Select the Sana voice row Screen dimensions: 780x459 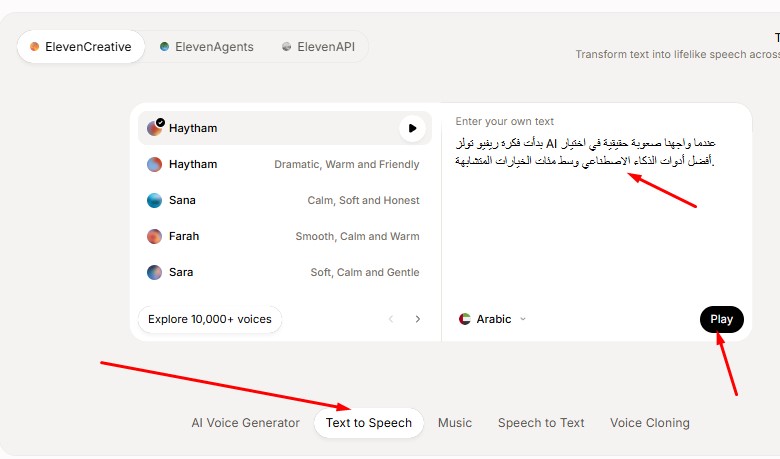285,200
